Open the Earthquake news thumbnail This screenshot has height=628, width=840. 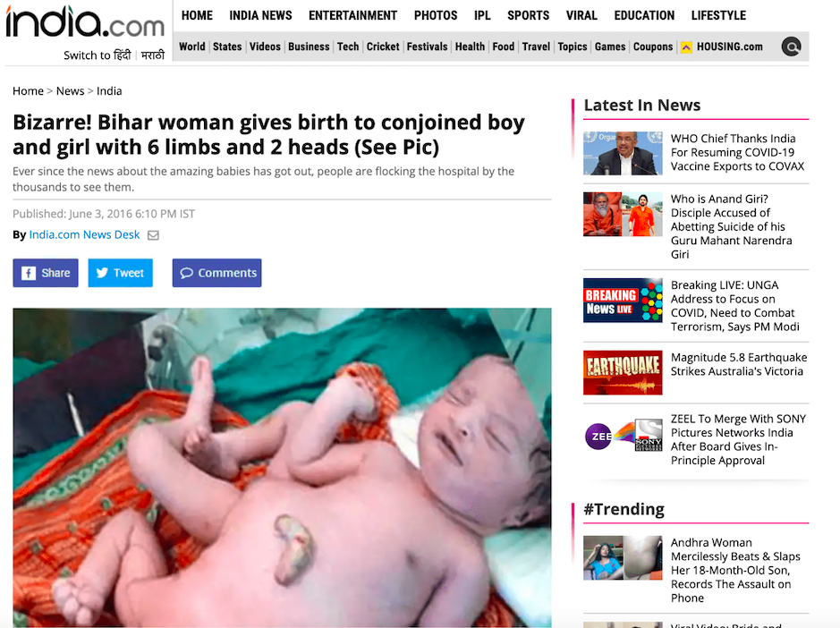[x=623, y=372]
